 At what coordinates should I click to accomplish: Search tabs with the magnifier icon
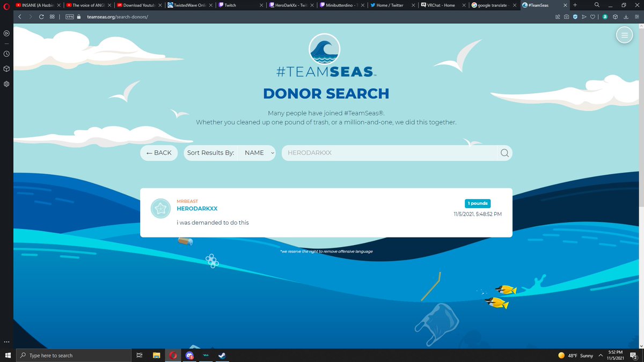coord(597,5)
